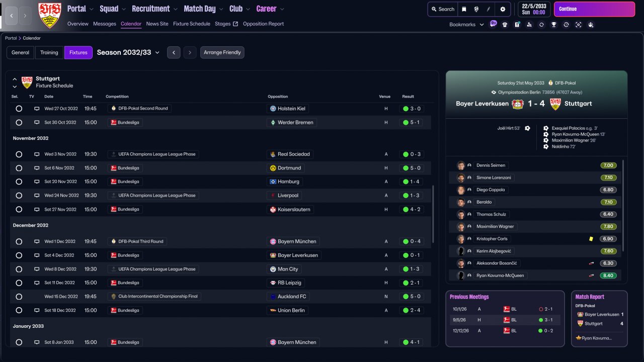Image resolution: width=644 pixels, height=362 pixels.
Task: Click the Portal breadcrumb link
Action: [x=11, y=38]
